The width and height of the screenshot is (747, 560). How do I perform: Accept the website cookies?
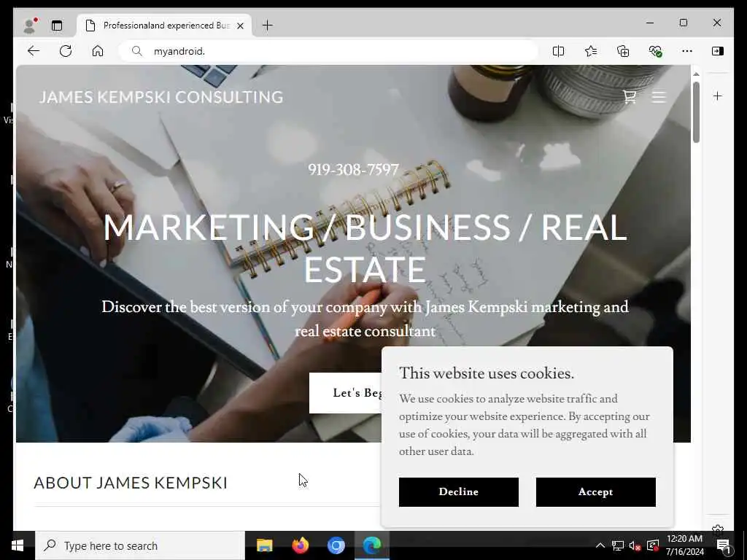point(595,492)
